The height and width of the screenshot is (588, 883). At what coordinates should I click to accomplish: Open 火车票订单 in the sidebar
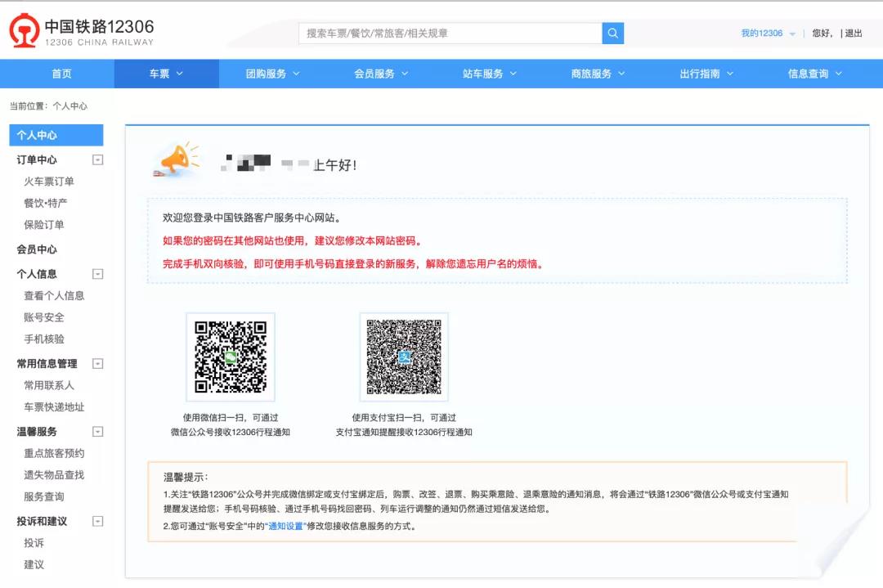click(49, 182)
